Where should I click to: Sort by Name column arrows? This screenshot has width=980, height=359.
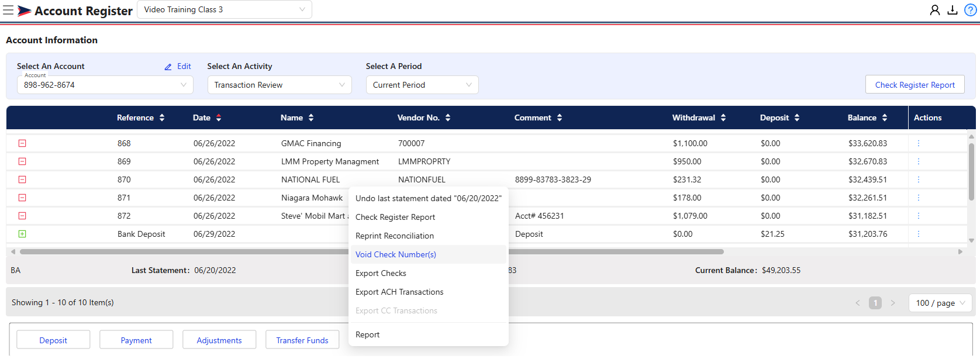pyautogui.click(x=311, y=118)
